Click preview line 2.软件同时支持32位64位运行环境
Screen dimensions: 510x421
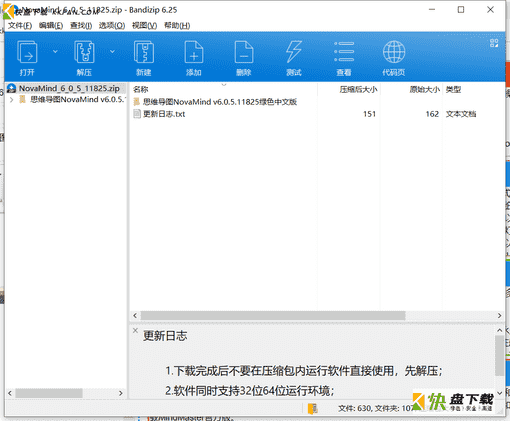tap(249, 390)
